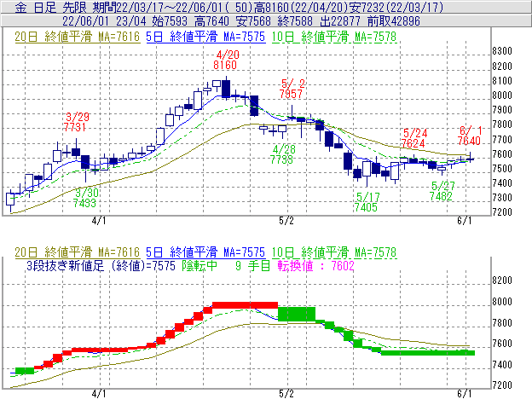
Task: Select 5日 終値平滑 MA=7575 legend in lower chart
Action: [205, 252]
